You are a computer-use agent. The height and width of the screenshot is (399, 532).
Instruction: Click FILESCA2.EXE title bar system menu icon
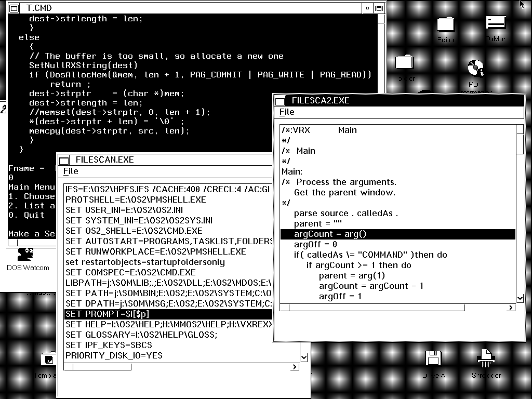[x=281, y=101]
